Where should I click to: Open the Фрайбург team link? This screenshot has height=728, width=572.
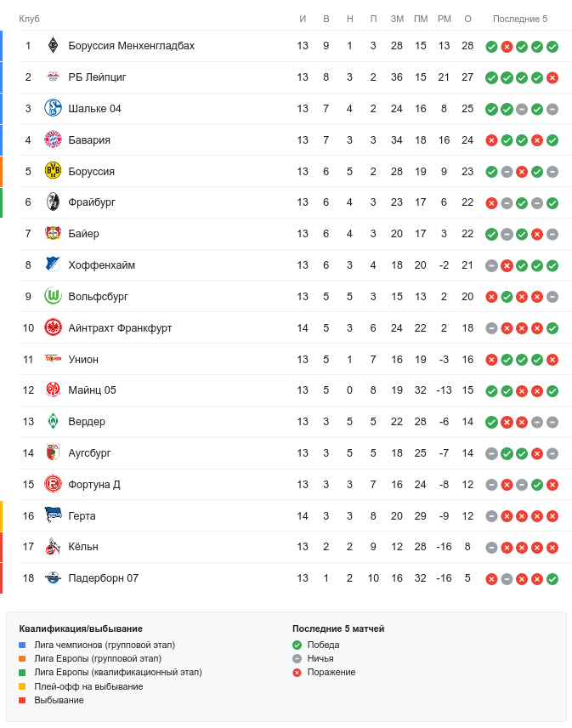pos(92,202)
